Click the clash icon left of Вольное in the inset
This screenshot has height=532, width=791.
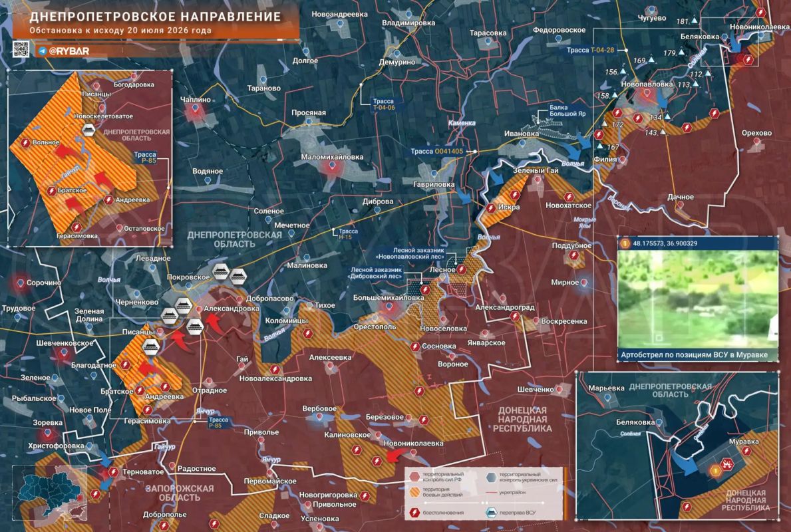25,143
